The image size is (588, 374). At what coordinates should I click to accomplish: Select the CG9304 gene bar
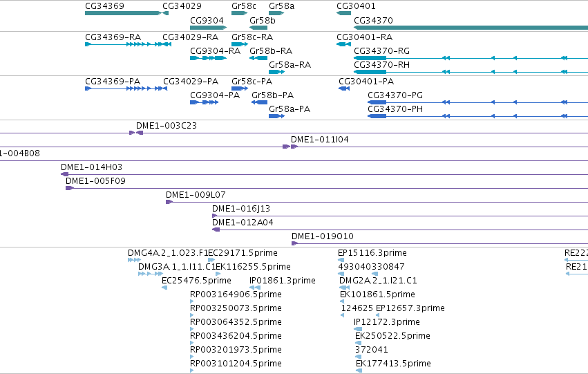tap(208, 28)
